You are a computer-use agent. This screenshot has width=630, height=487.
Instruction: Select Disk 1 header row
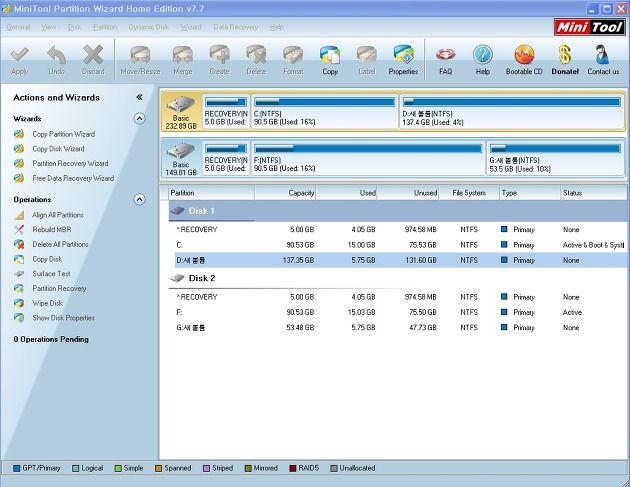[398, 211]
